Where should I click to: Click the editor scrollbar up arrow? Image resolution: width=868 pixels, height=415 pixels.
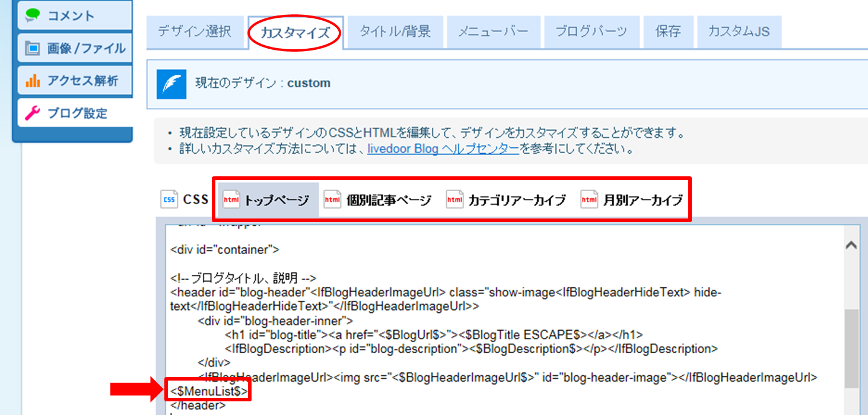pyautogui.click(x=850, y=244)
